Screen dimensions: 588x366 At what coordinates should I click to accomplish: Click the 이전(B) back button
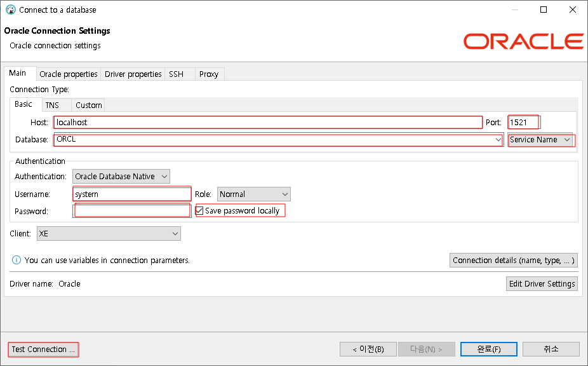(368, 349)
